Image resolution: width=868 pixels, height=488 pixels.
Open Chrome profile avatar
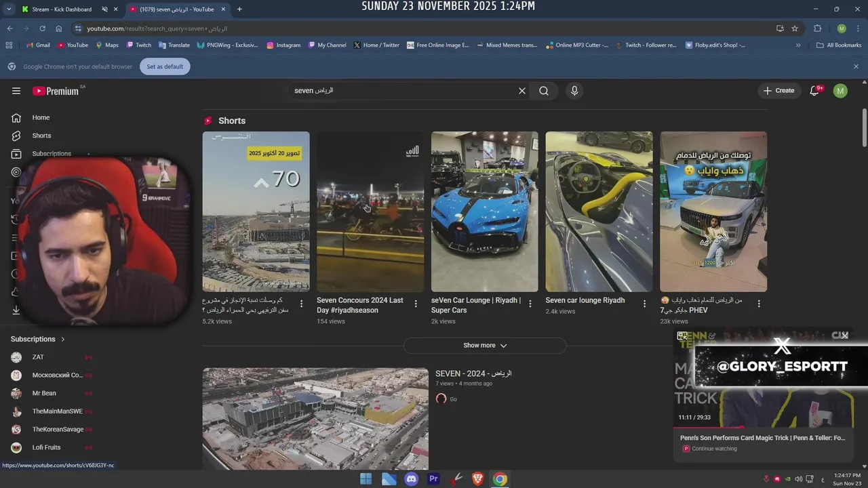[x=842, y=28]
